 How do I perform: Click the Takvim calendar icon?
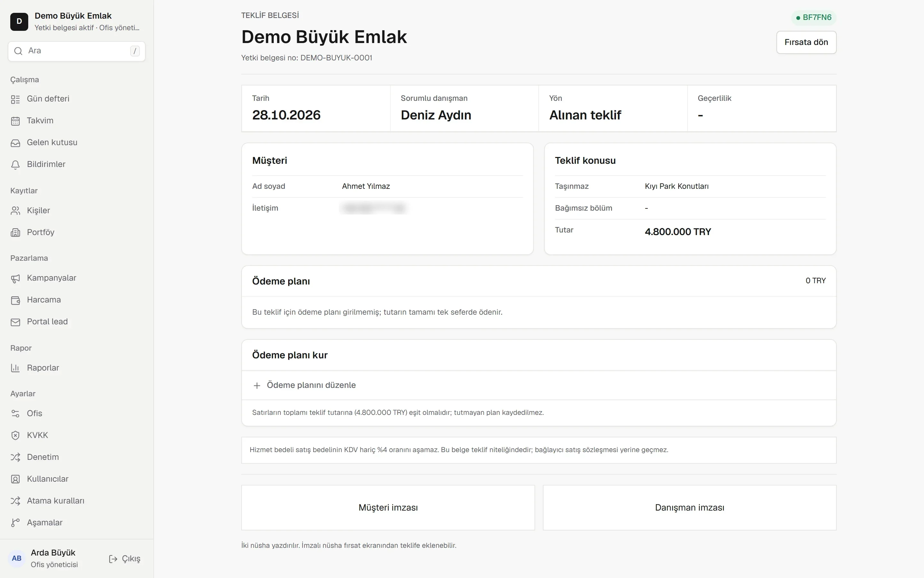click(15, 121)
